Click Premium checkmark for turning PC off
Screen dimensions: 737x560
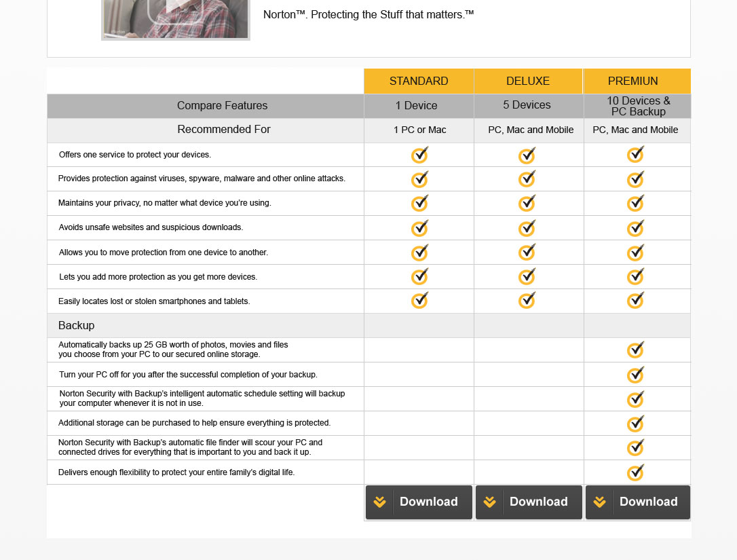click(x=635, y=375)
